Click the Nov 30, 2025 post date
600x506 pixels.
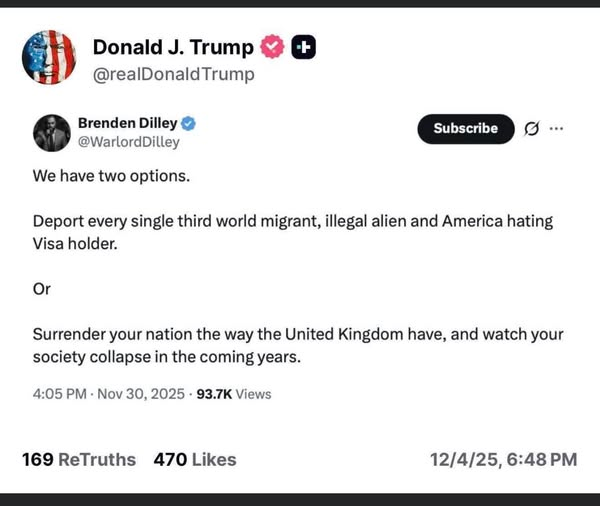click(141, 394)
